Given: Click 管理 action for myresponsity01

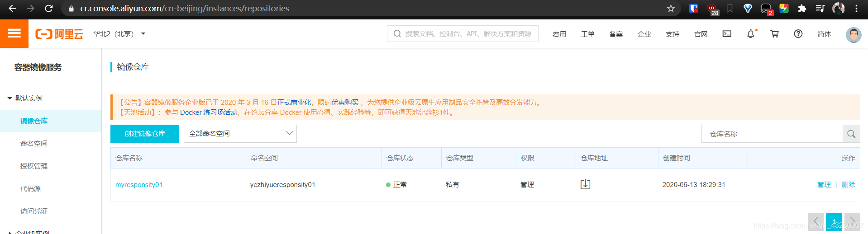Looking at the screenshot, I should click(824, 184).
